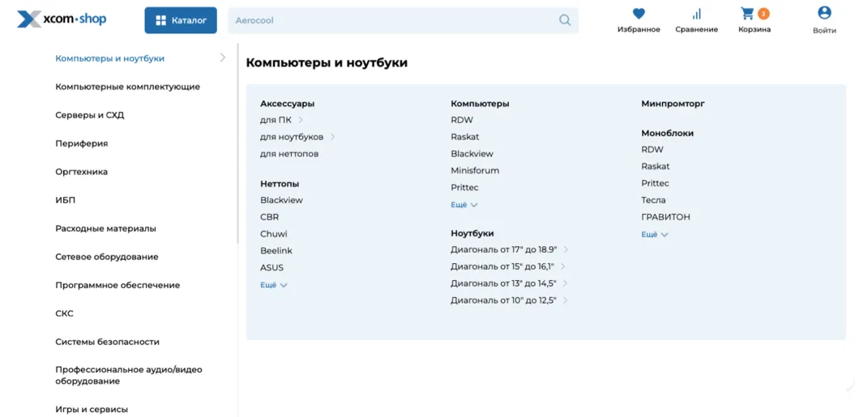Screen dimensions: 868x417
Task: Select ИБП category
Action: pos(66,200)
